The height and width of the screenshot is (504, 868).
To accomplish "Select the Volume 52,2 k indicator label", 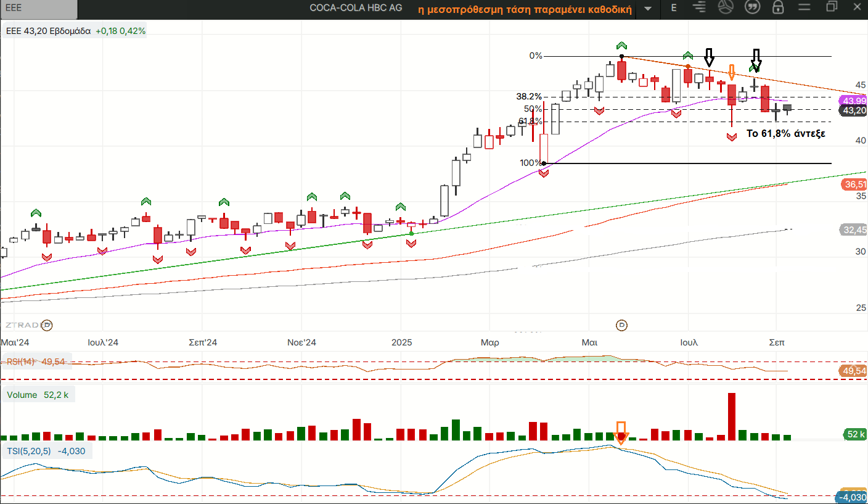I will pos(38,395).
